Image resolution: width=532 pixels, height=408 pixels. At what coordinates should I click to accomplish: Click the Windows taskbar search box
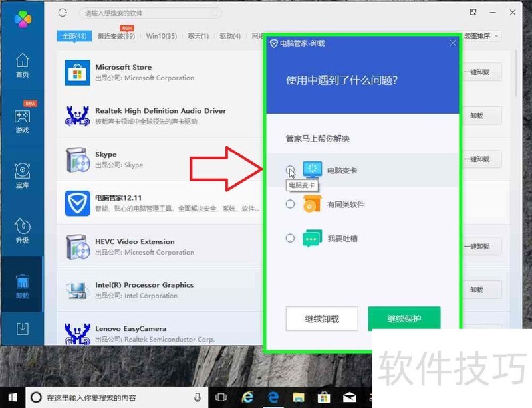pyautogui.click(x=117, y=397)
